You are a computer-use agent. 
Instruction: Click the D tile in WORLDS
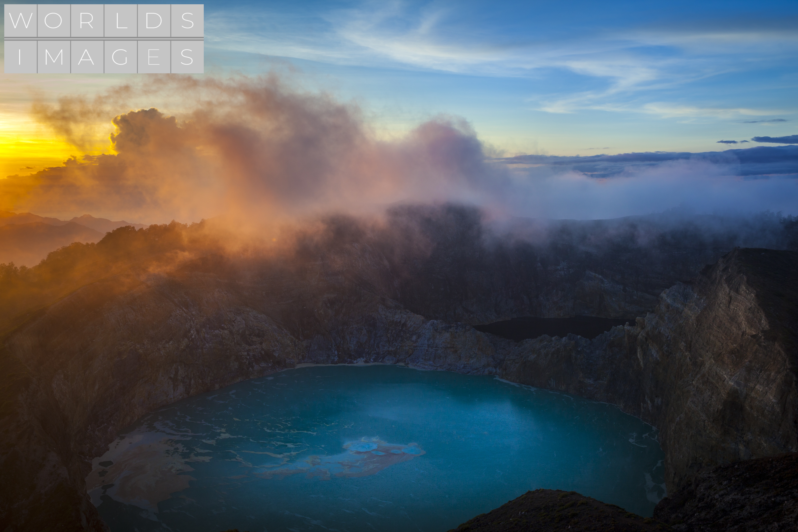pos(154,20)
